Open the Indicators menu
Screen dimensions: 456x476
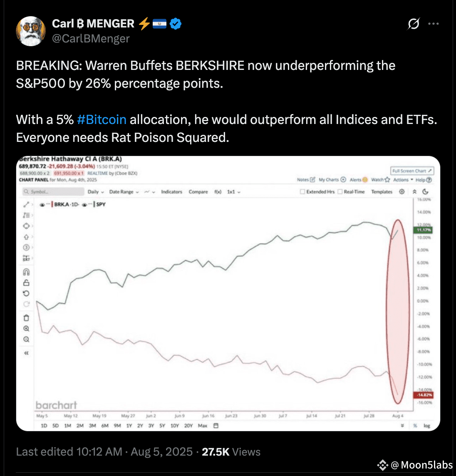[x=171, y=192]
